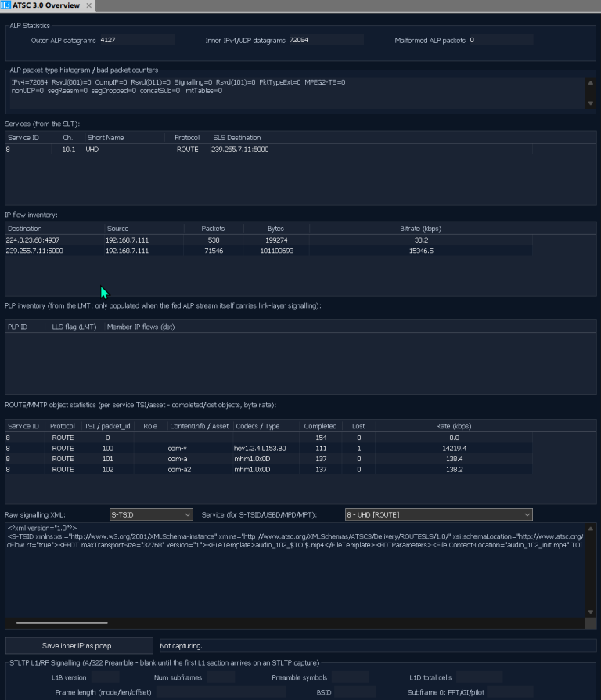Select com-a row with TSI 101
The image size is (601, 700).
pos(268,459)
